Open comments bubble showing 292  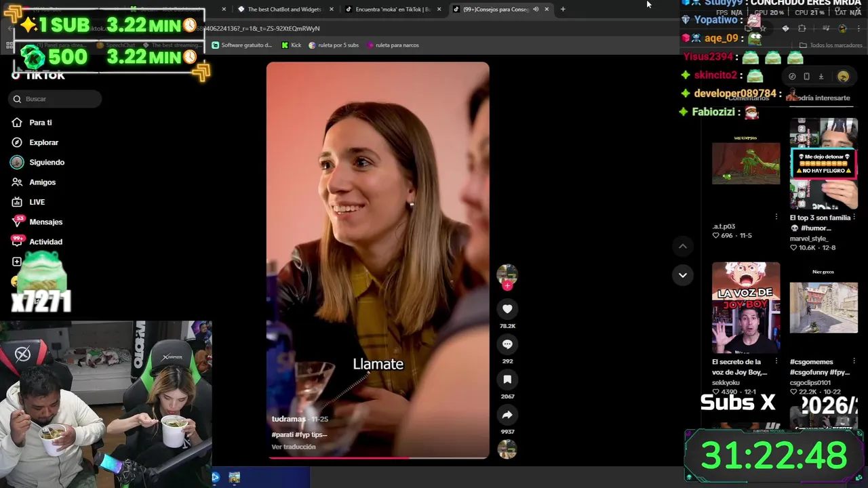[x=507, y=344]
